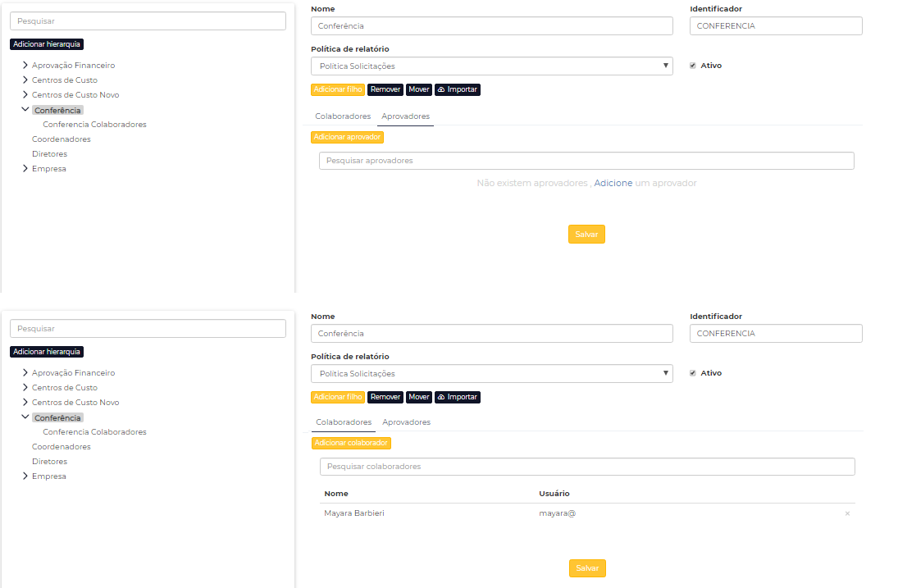This screenshot has width=898, height=588.
Task: Click the Identificador field in upper panel
Action: (776, 26)
